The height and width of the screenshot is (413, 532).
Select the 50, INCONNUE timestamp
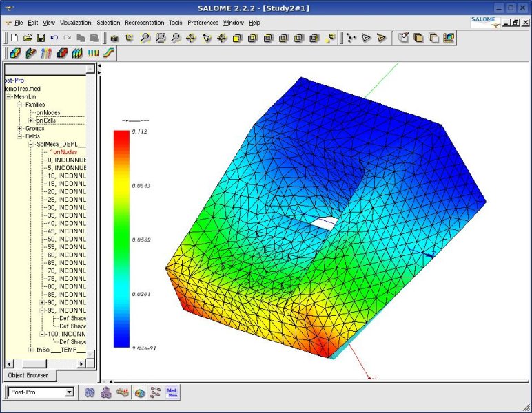(67, 239)
